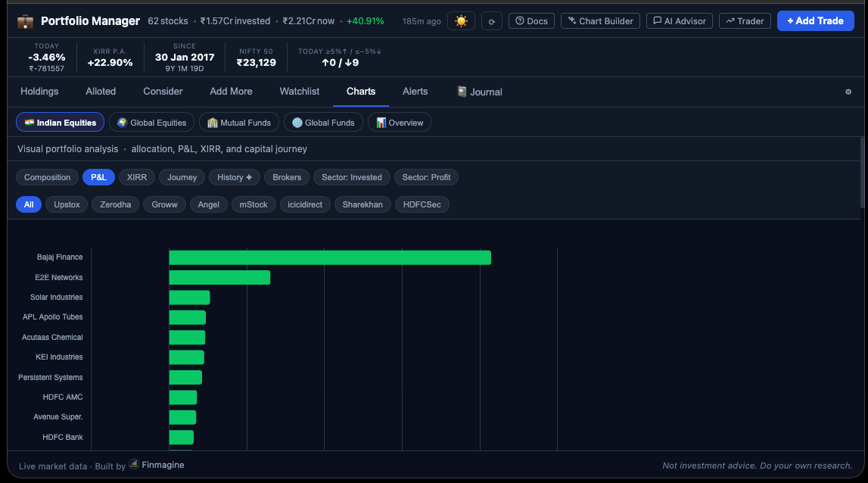Screen dimensions: 868x483
Task: Open the Trader view
Action: [745, 21]
